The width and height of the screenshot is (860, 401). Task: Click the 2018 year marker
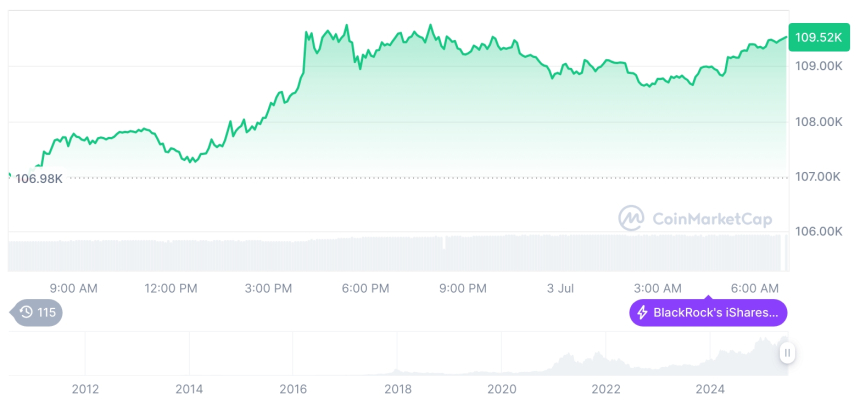(397, 388)
